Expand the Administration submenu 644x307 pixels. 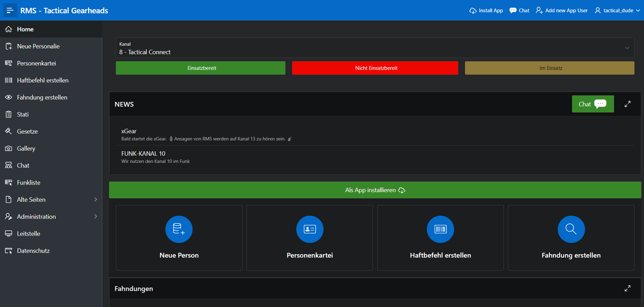tap(95, 217)
